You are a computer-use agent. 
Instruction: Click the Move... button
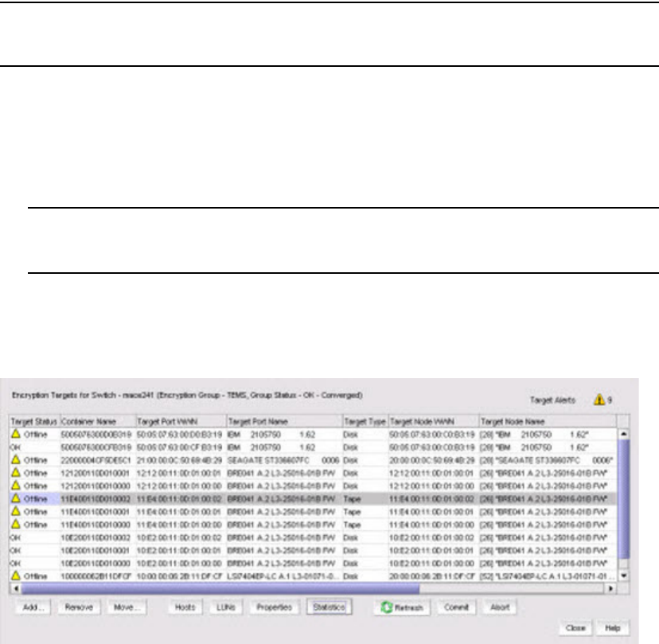click(x=127, y=607)
